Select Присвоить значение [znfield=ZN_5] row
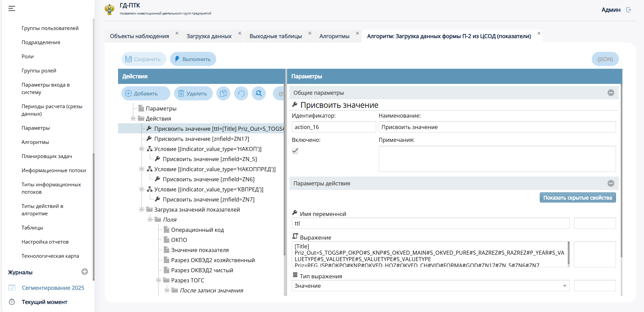This screenshot has height=312, width=644. (209, 159)
